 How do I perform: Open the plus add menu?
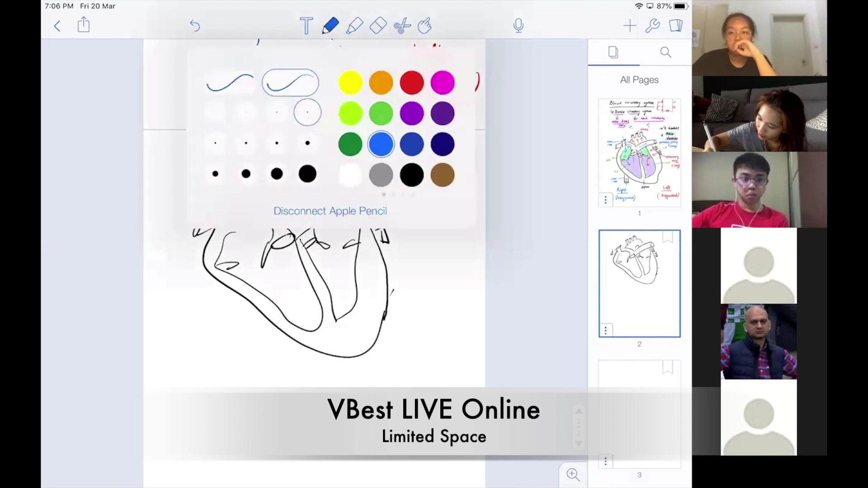point(629,26)
